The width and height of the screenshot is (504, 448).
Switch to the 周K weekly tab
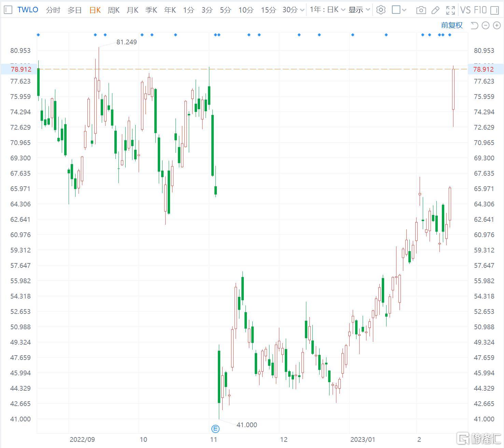(113, 10)
